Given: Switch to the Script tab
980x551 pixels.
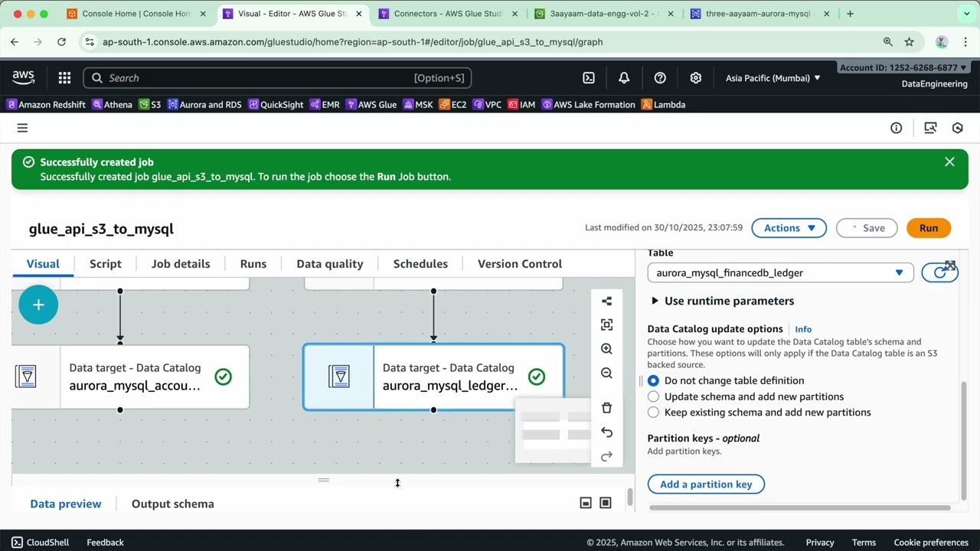Looking at the screenshot, I should [106, 263].
